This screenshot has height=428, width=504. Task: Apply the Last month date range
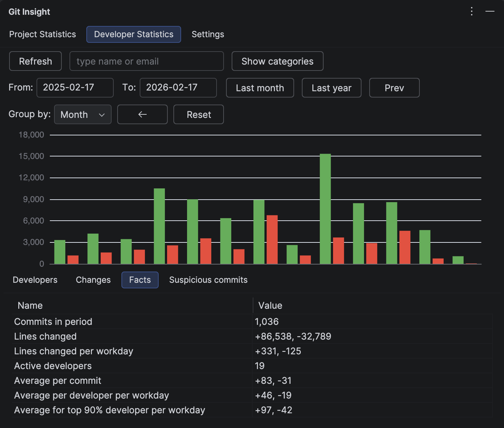click(260, 88)
